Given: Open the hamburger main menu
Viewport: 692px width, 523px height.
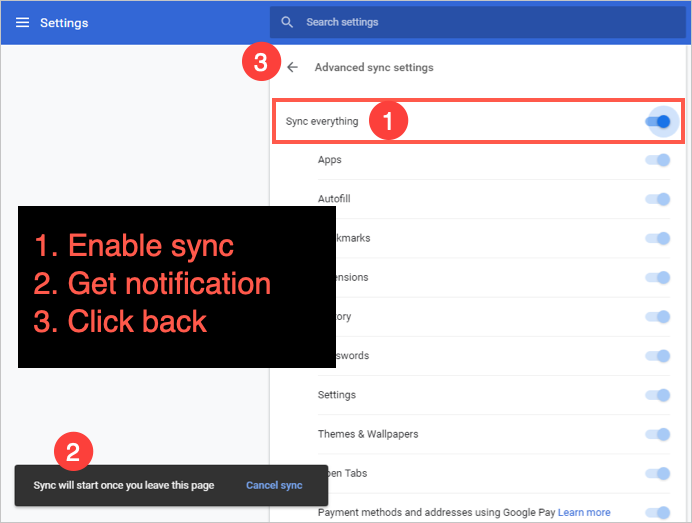Looking at the screenshot, I should (x=22, y=23).
